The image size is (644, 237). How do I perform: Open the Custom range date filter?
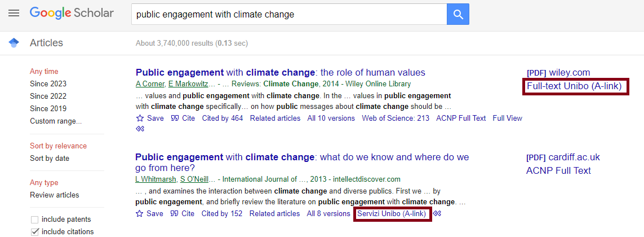pos(56,121)
